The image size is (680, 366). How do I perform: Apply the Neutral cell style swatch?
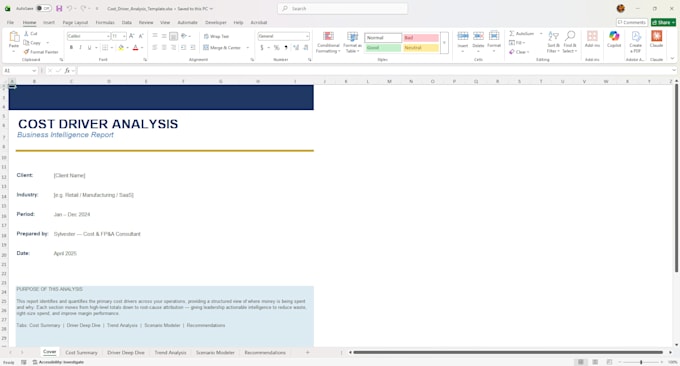(x=421, y=48)
